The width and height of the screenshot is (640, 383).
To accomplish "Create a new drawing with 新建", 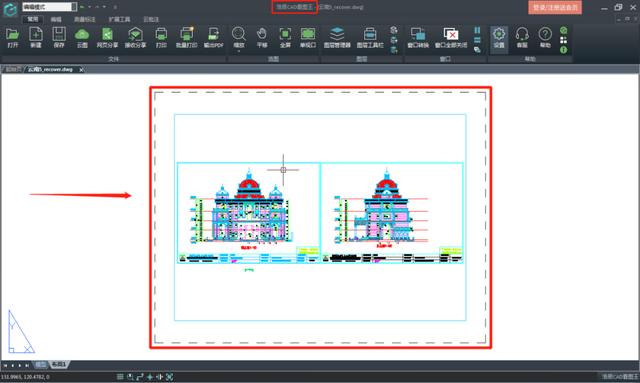I will tap(36, 38).
